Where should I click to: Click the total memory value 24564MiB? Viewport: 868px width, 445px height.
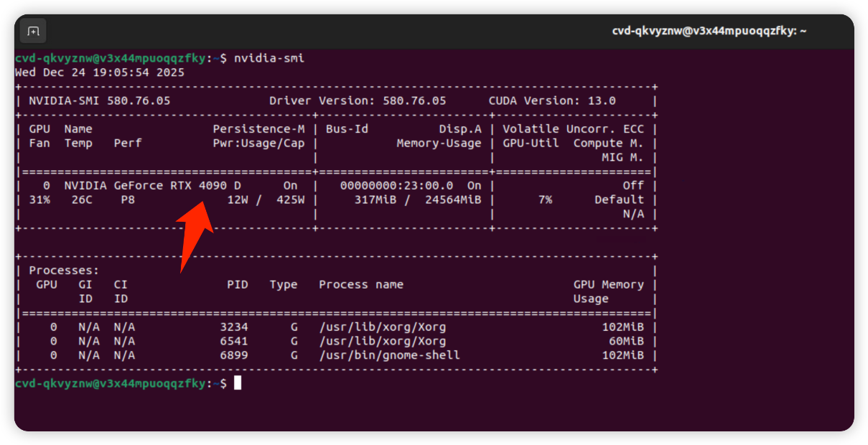point(453,200)
